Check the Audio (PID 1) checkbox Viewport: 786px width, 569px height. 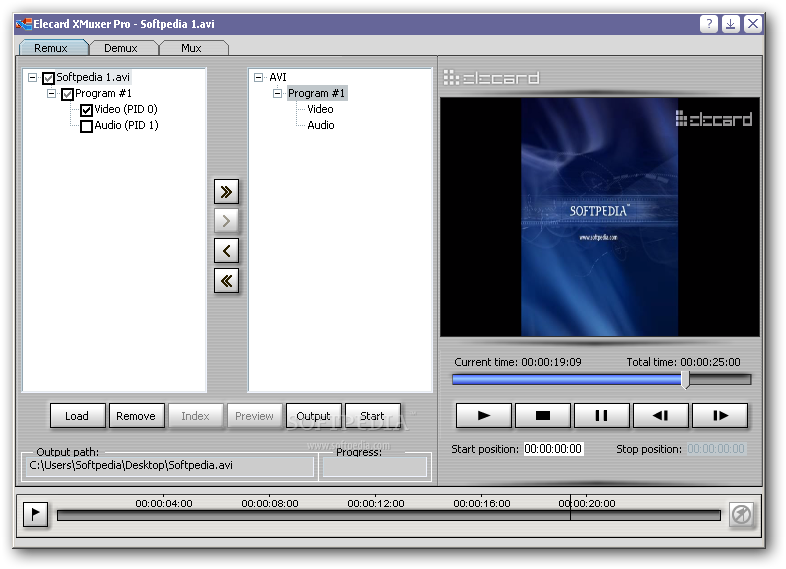tap(87, 126)
